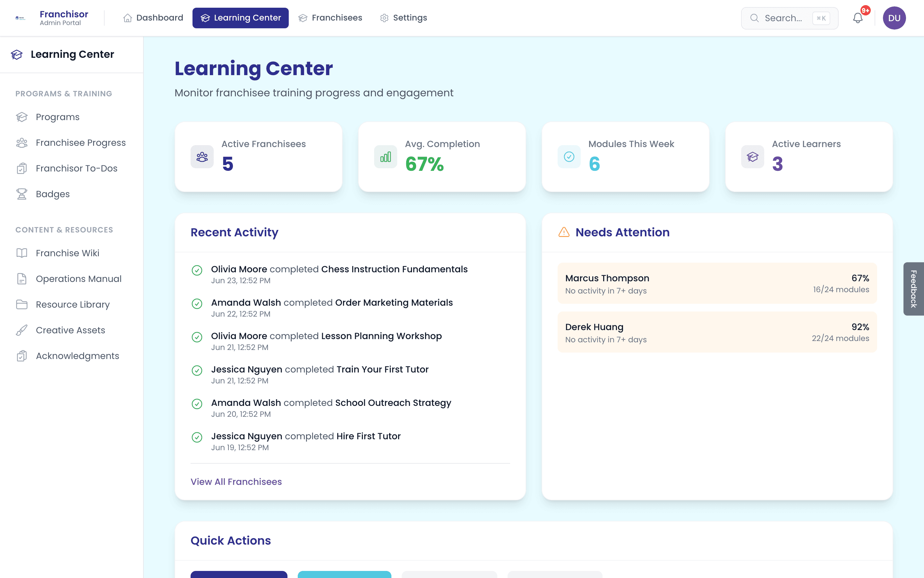The width and height of the screenshot is (924, 578).
Task: Open Programs in the sidebar
Action: (72, 117)
